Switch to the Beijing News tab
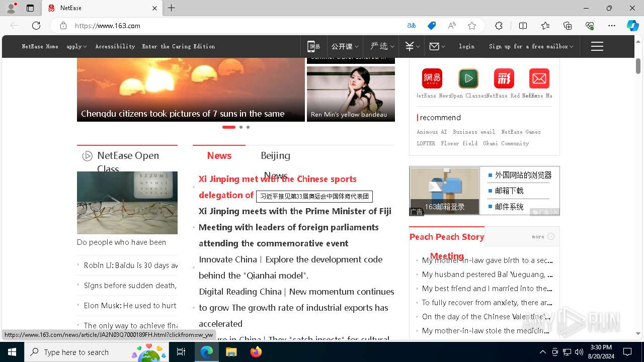Screen dimensions: 644x362 pos(275,165)
